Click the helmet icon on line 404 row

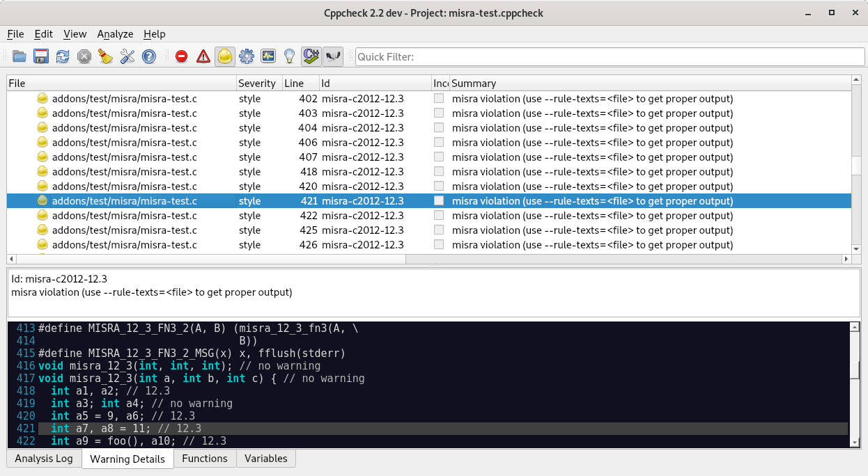42,128
